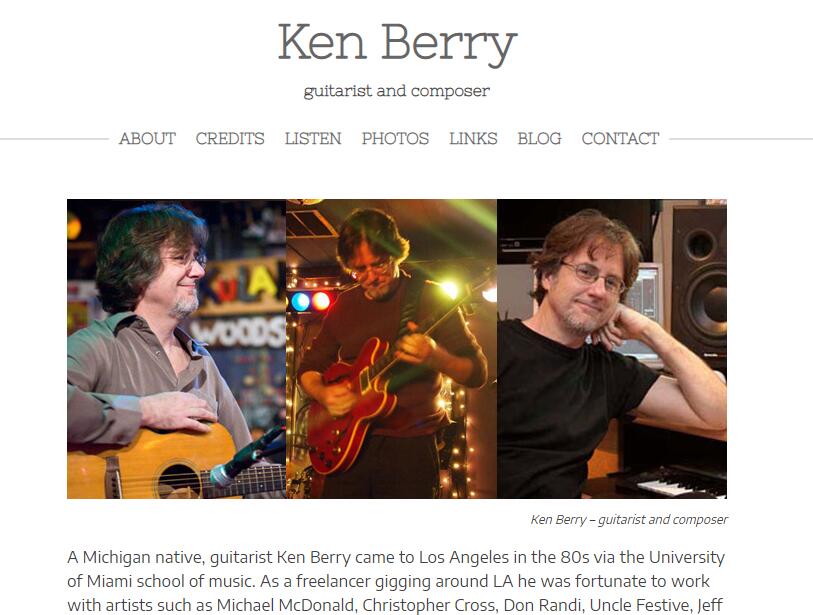Click the Ken Berry site title

pyautogui.click(x=397, y=44)
